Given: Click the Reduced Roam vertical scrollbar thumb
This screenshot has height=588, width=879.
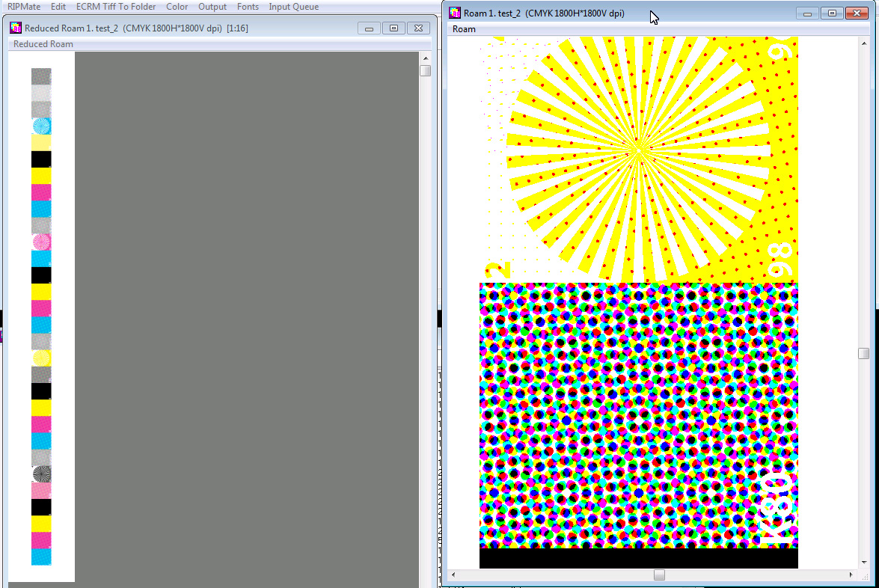Looking at the screenshot, I should (426, 70).
